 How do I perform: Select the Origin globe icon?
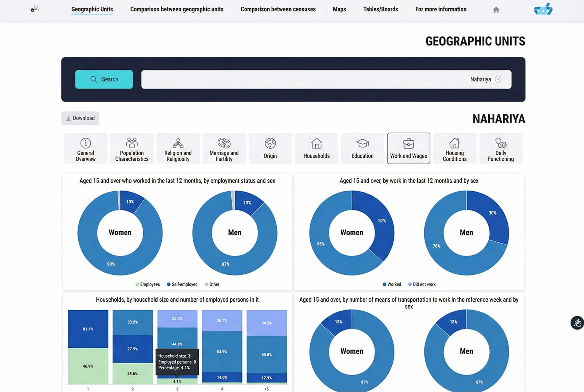[270, 148]
